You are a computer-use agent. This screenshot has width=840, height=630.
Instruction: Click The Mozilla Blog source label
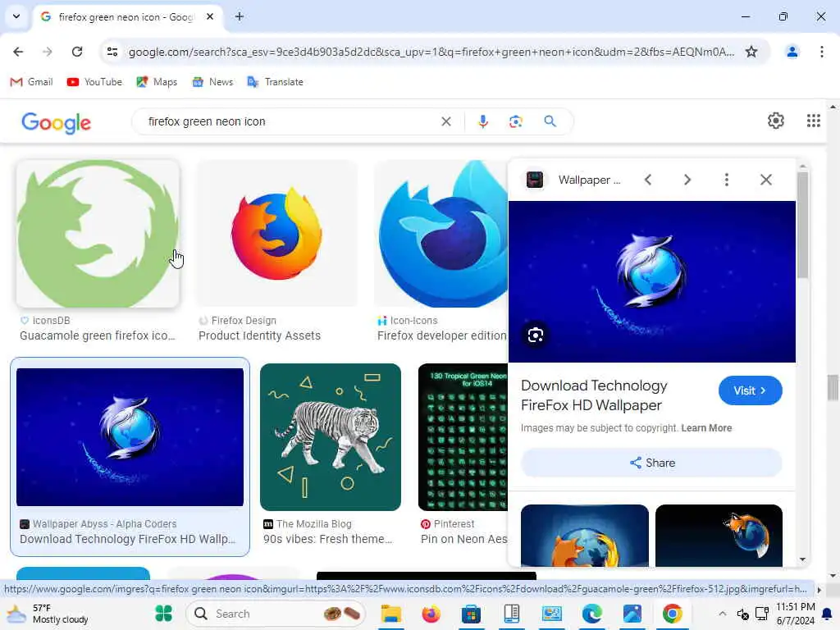coord(314,524)
